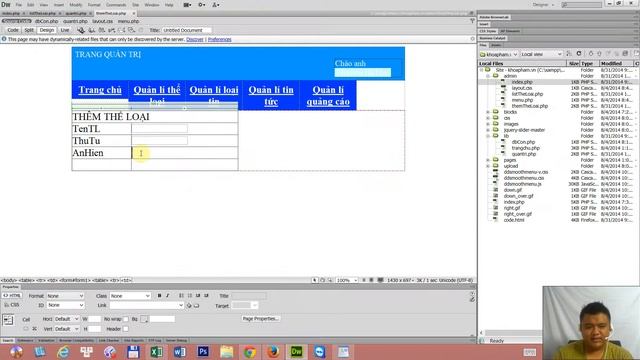Select themTheLoai.php in Files panel
This screenshot has height=360, width=640.
click(529, 106)
